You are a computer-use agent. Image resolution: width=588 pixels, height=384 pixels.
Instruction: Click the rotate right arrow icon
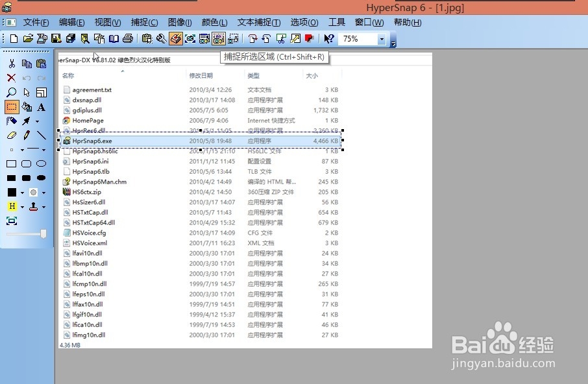(x=252, y=38)
